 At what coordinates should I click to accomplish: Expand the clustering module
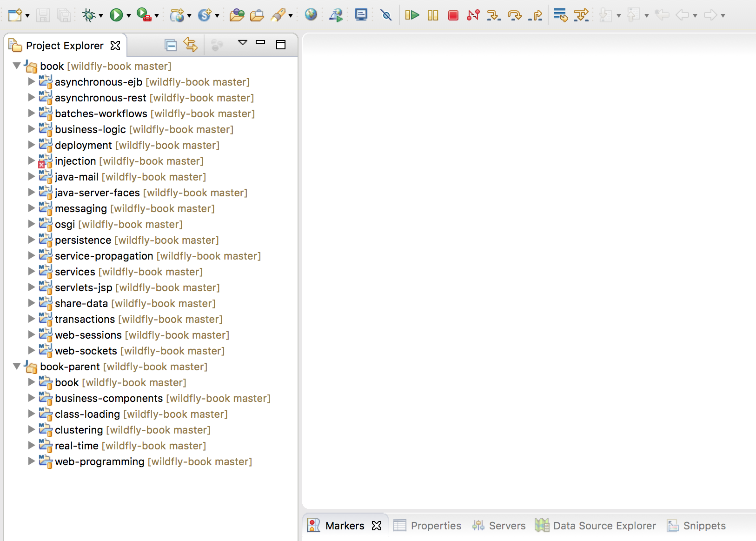32,429
